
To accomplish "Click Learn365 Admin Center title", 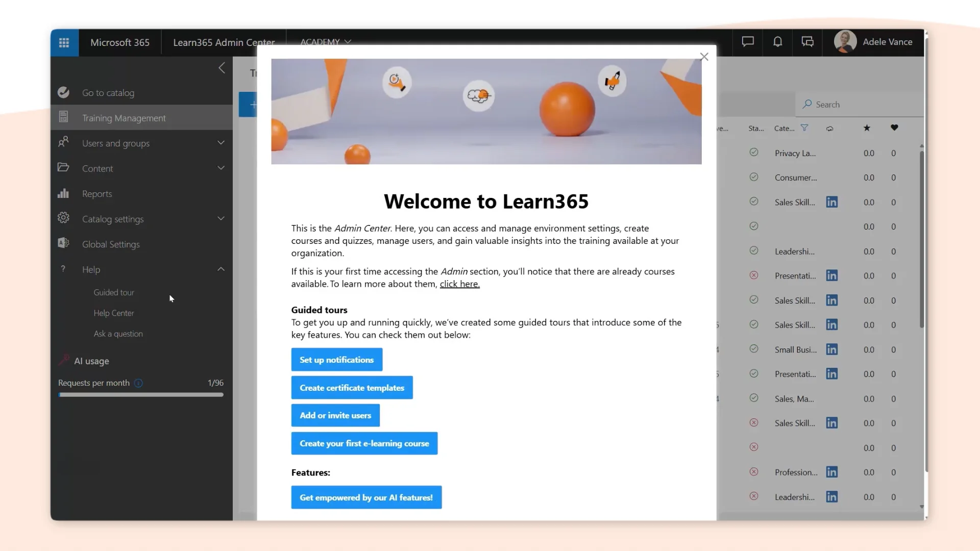I will 224,42.
